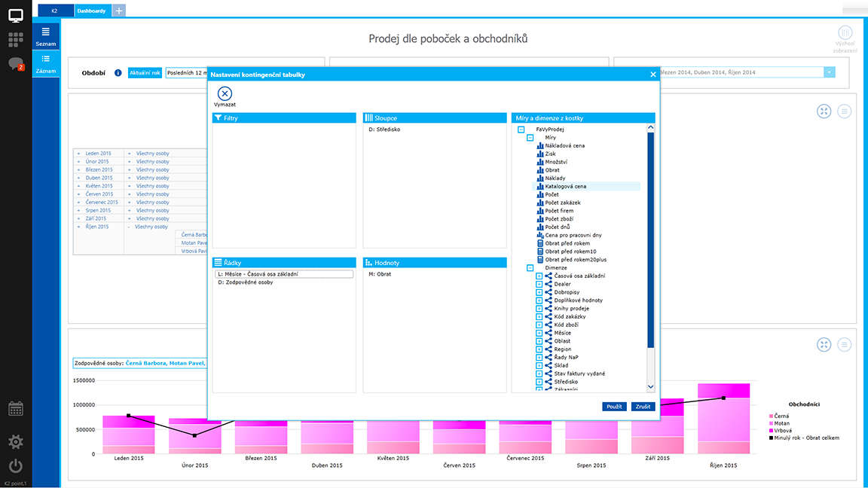Expand the Knihy prodeje dimension
The width and height of the screenshot is (868, 488).
[x=539, y=308]
